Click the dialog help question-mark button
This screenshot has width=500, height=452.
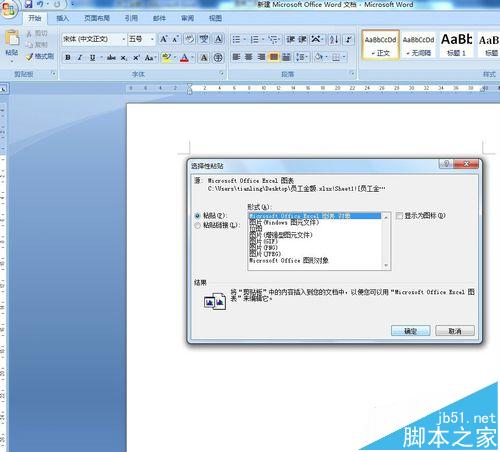coord(446,164)
